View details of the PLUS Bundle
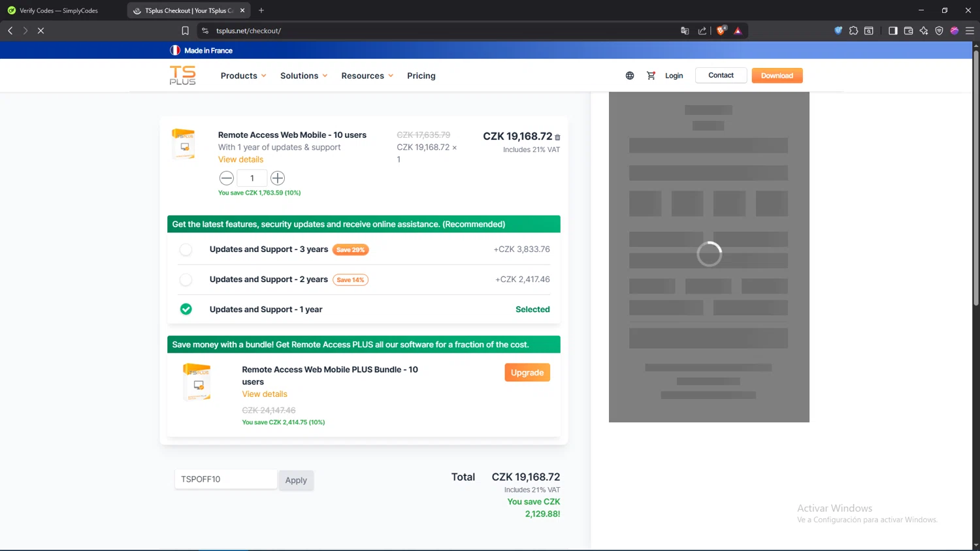This screenshot has height=551, width=980. pos(265,394)
